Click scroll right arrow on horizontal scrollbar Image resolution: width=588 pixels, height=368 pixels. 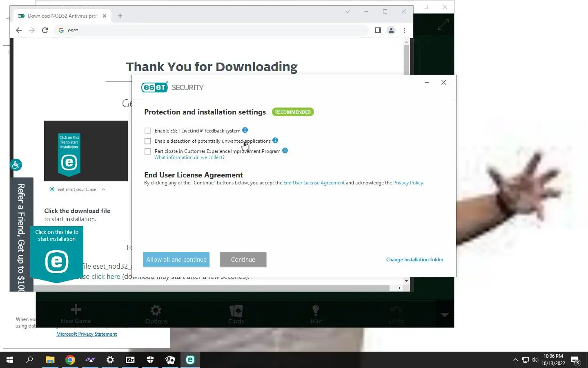[x=399, y=288]
